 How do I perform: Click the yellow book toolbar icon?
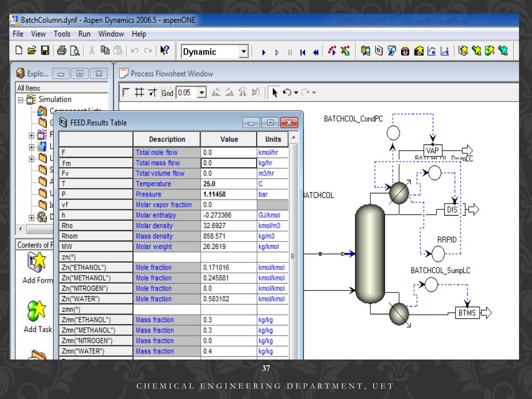pyautogui.click(x=365, y=51)
